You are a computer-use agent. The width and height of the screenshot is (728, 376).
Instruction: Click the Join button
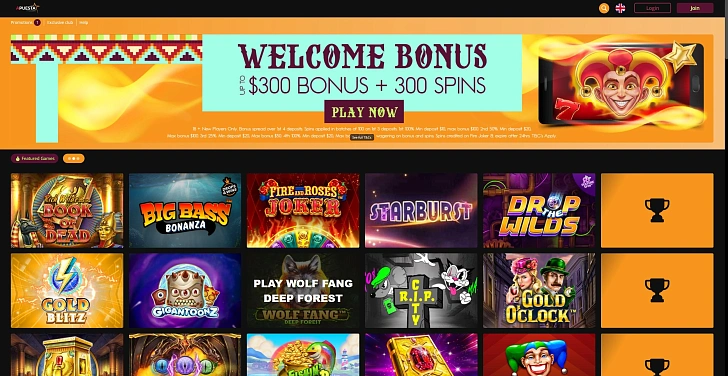pos(695,8)
